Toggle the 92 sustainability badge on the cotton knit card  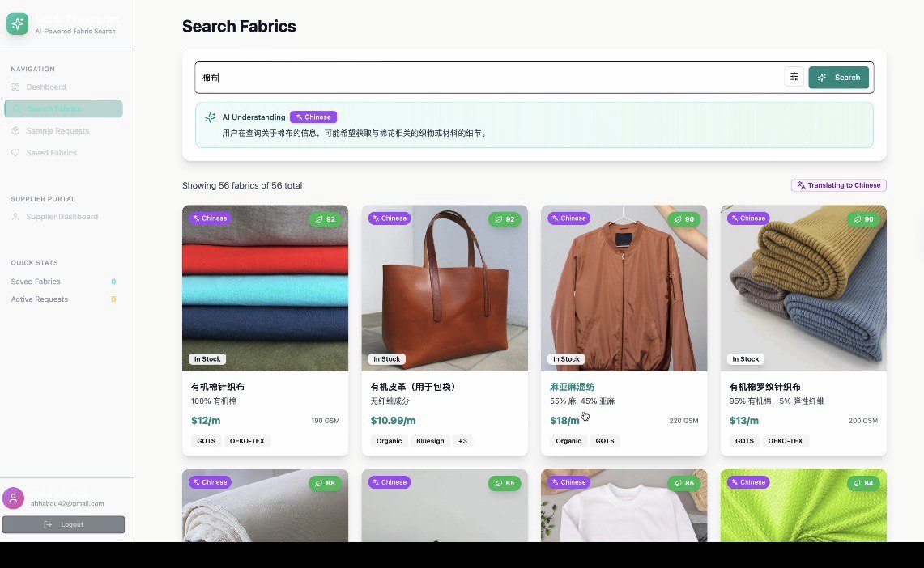click(x=326, y=218)
